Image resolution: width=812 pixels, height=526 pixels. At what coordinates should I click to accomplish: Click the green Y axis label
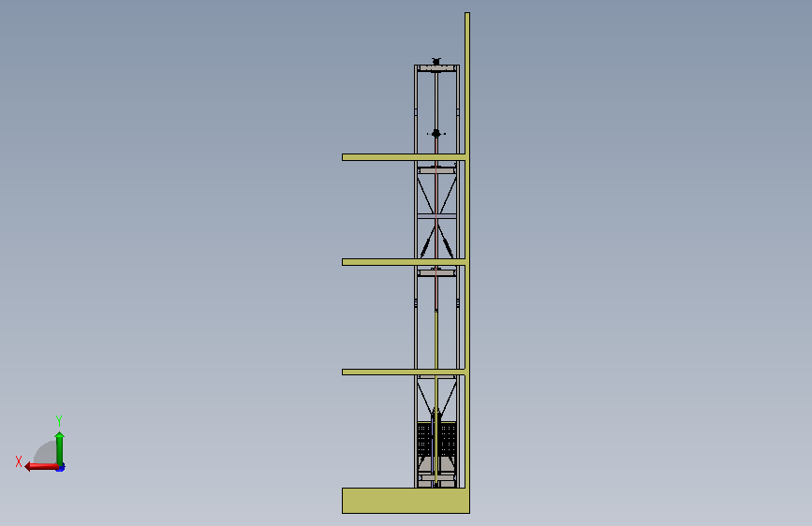[x=59, y=420]
